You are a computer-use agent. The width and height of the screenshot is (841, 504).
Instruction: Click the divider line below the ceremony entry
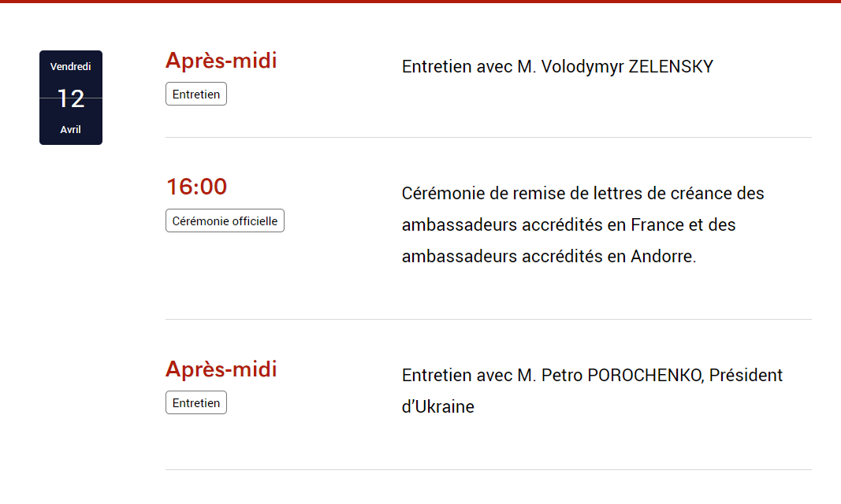click(488, 320)
